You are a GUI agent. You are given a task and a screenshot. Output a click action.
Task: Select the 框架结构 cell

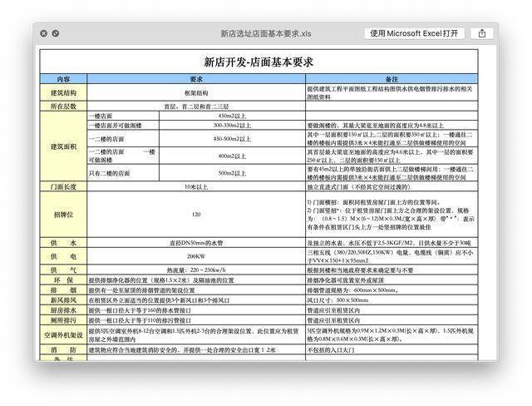[x=196, y=92]
